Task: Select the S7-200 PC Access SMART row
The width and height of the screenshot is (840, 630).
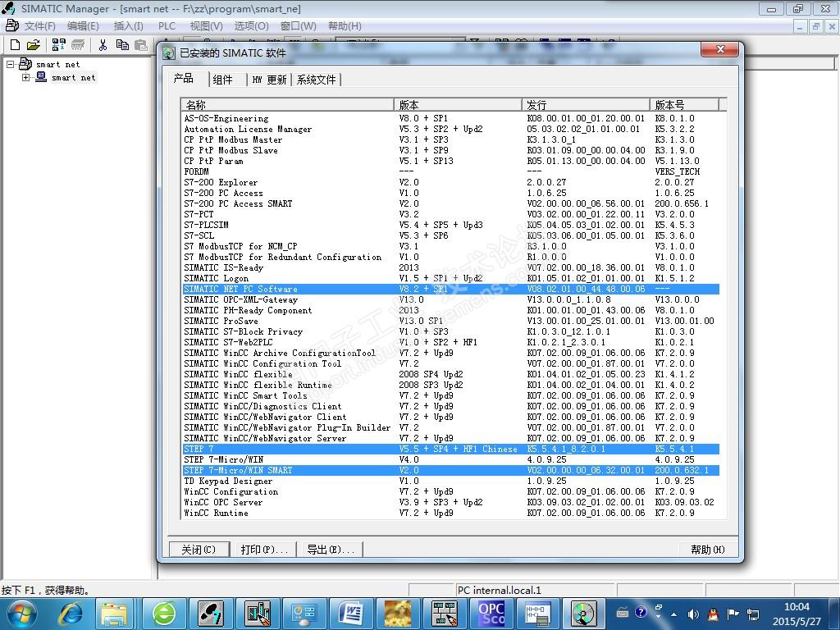Action: click(x=450, y=203)
